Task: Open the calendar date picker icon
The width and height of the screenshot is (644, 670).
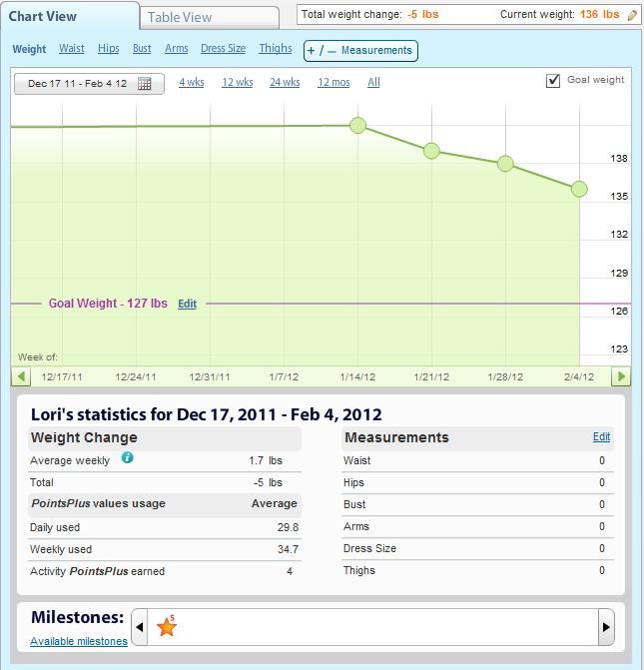Action: coord(145,84)
